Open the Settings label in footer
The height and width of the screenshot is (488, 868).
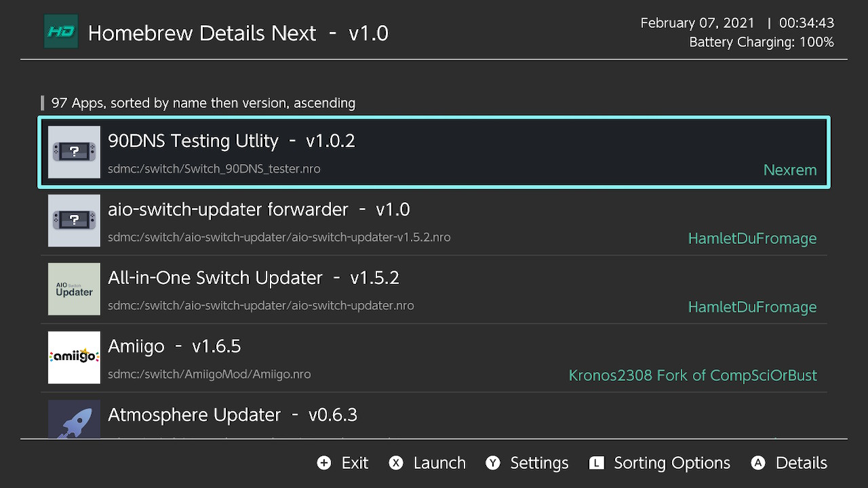click(x=539, y=463)
